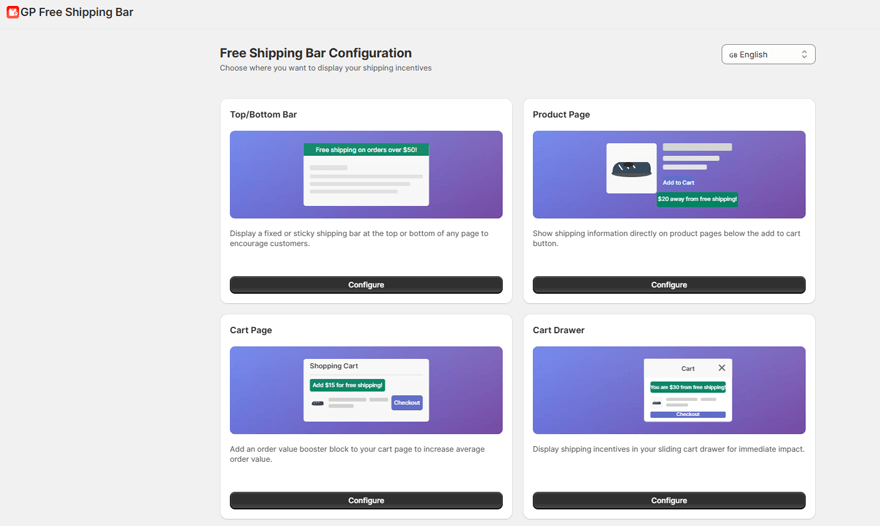
Task: Click the Checkout button in Cart Page preview
Action: click(x=407, y=403)
